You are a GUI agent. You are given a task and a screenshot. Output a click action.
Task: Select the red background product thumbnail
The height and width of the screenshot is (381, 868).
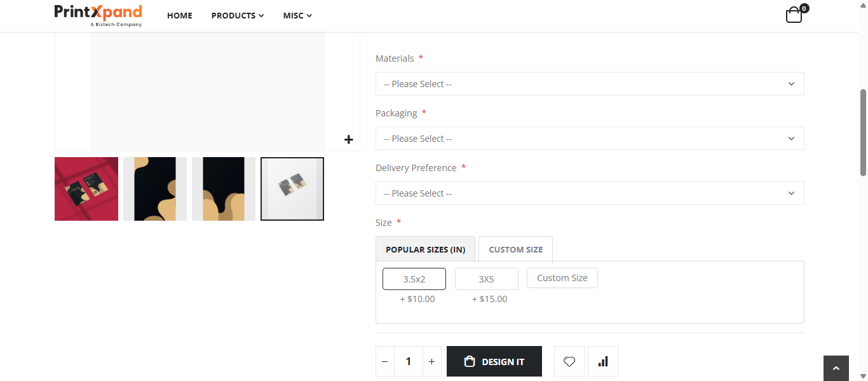click(86, 189)
